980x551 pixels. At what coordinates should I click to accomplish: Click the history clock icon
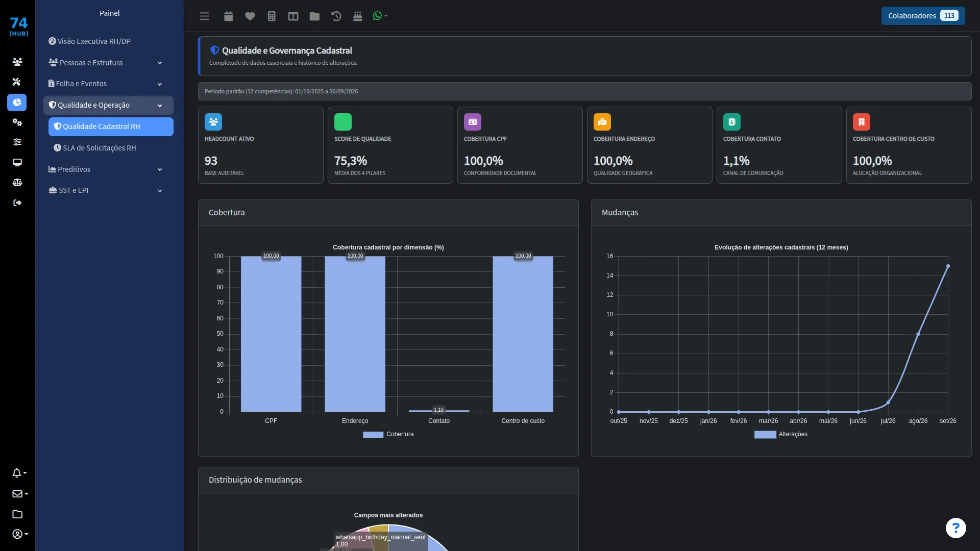[336, 16]
